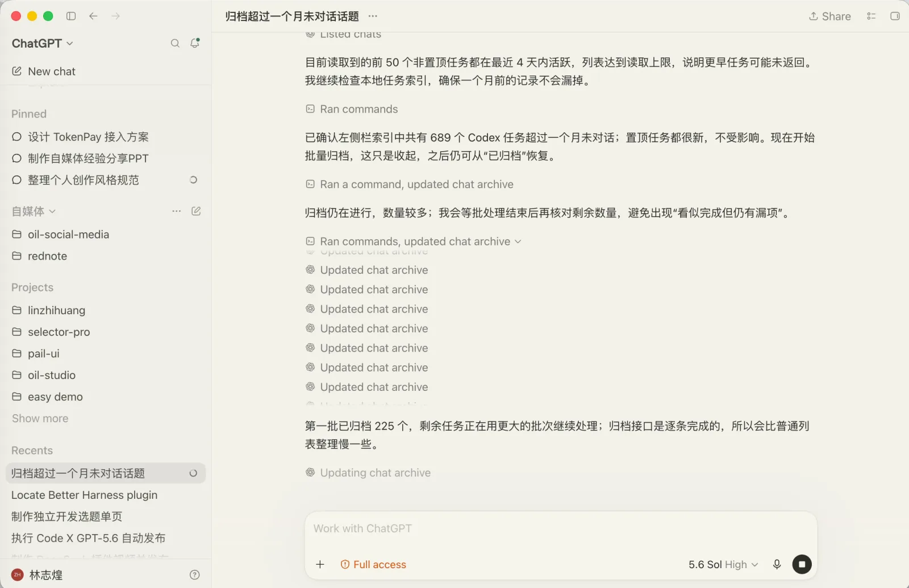The height and width of the screenshot is (588, 909).
Task: Expand the Ran commands step
Action: 352,109
